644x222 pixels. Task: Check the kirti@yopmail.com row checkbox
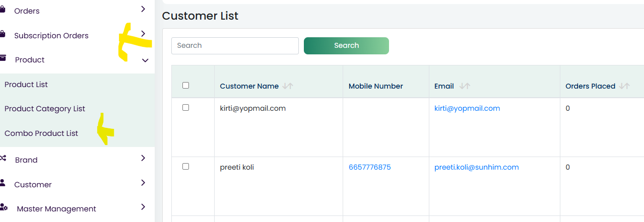pos(185,108)
